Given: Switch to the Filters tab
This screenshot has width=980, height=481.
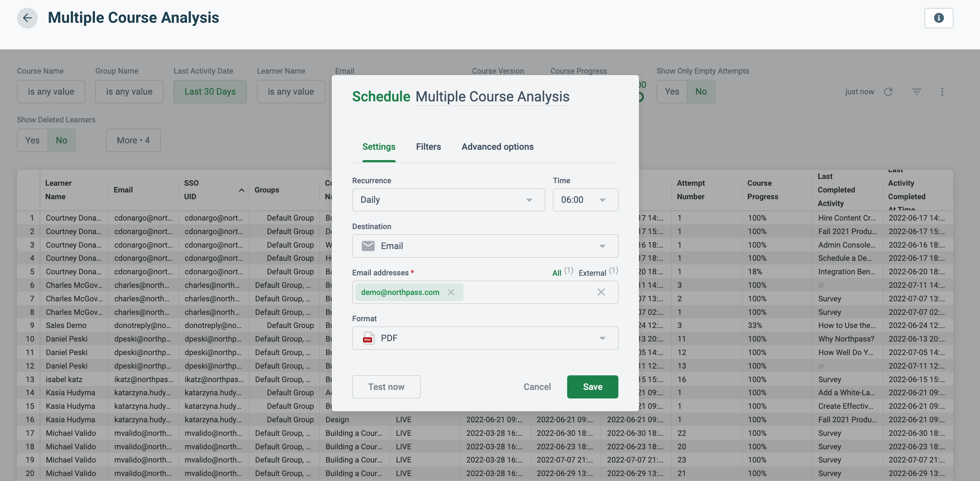Looking at the screenshot, I should [428, 147].
